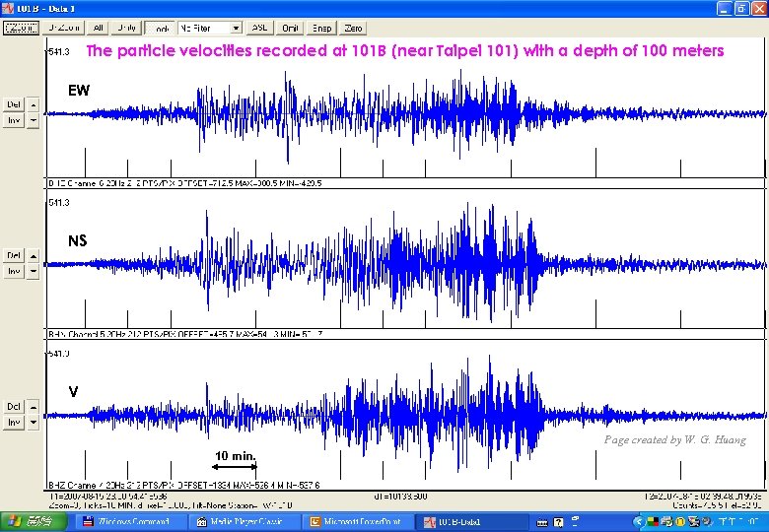The image size is (769, 532).
Task: Click the Zoom button in the toolbar
Action: (21, 28)
